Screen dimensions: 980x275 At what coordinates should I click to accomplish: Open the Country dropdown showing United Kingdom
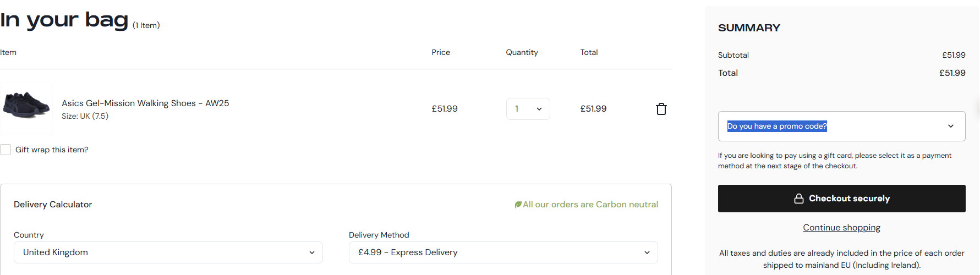pos(168,252)
